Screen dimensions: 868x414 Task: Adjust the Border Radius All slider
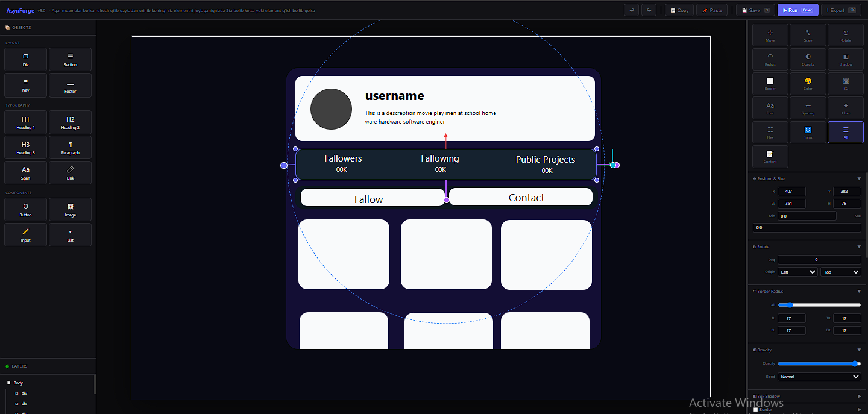(820, 305)
